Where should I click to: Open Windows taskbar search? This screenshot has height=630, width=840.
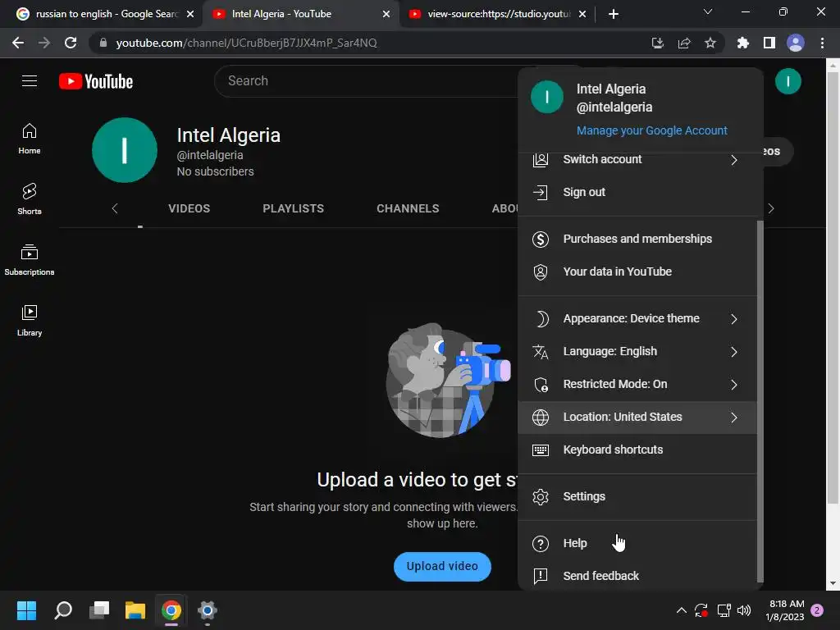pos(63,610)
